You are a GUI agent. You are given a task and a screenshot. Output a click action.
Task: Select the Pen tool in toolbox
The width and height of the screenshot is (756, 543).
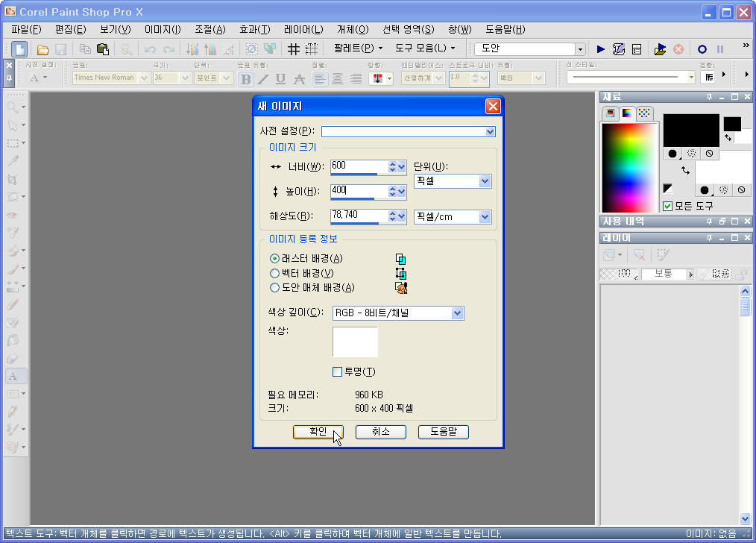13,411
